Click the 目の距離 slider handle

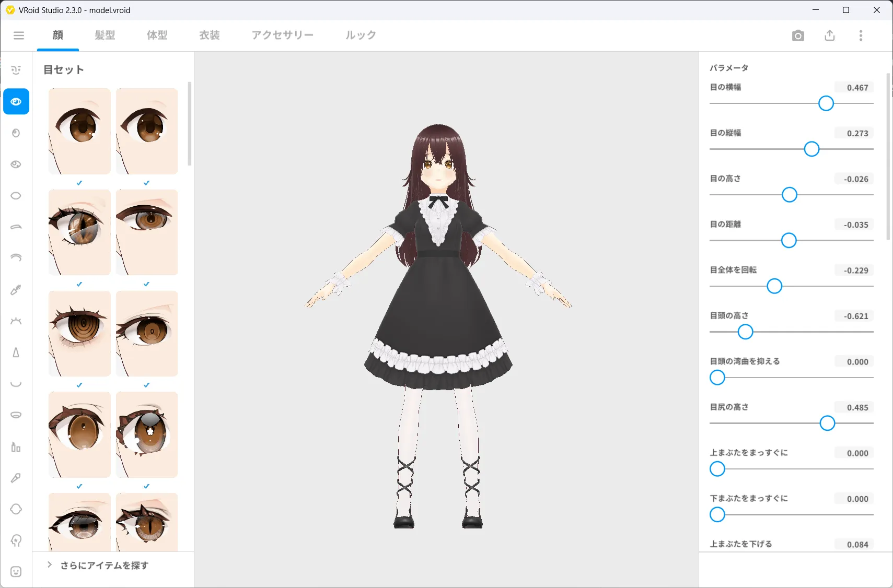coord(788,241)
